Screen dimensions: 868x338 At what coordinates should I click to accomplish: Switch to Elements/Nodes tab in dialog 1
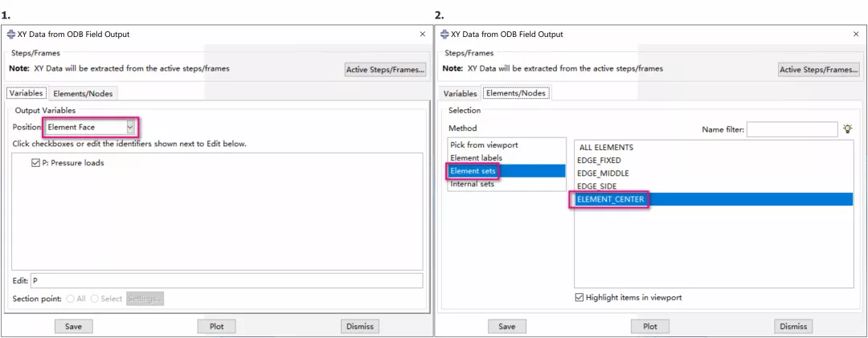(x=83, y=93)
